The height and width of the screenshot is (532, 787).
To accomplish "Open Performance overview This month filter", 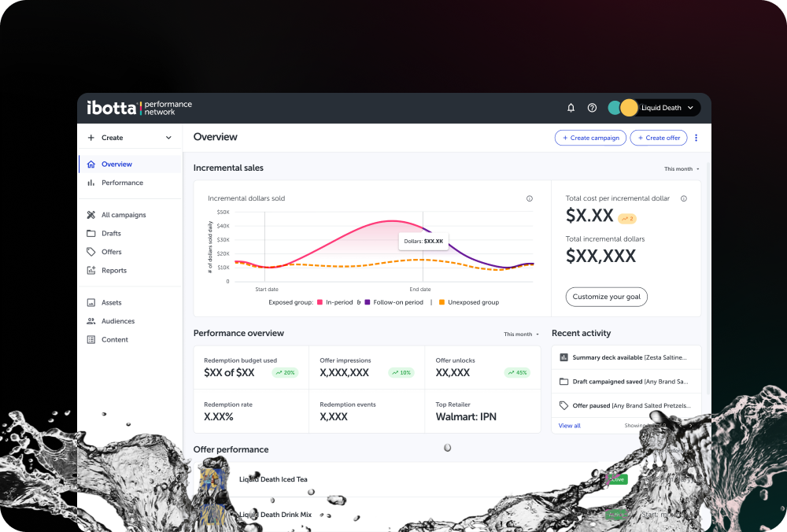I will (x=521, y=334).
